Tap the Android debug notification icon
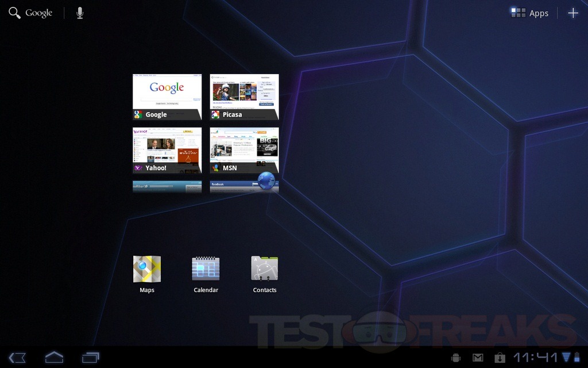The image size is (588, 368). [456, 358]
